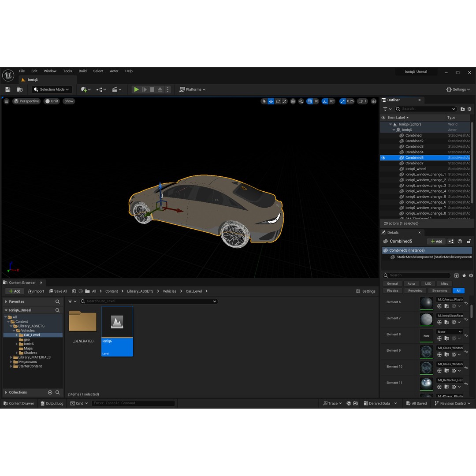The height and width of the screenshot is (476, 476).
Task: Click the favorites star icon in Details
Action: [x=464, y=275]
